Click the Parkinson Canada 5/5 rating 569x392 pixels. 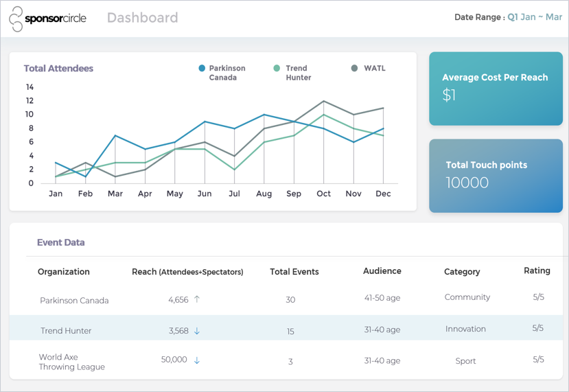click(x=539, y=297)
